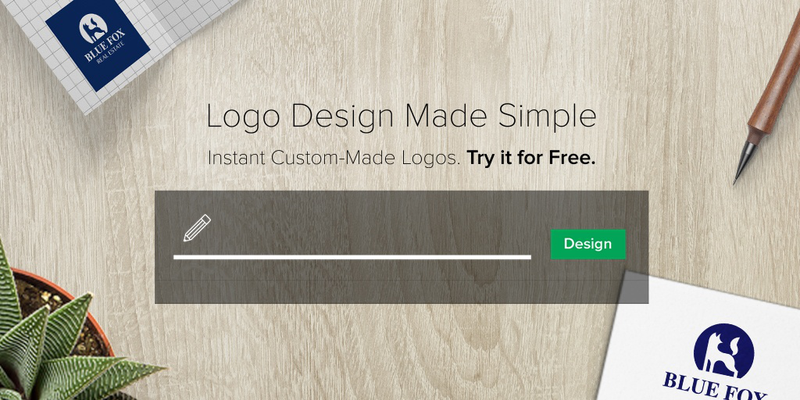Screen dimensions: 800x400
Task: Click the "BLUE FOX" wordmark on the white card
Action: point(714,387)
